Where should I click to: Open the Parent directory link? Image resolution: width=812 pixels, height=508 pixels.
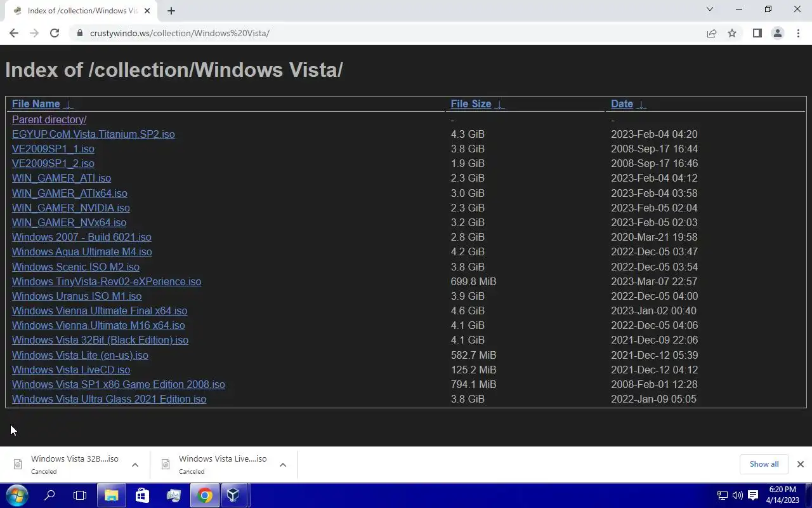[x=49, y=119]
